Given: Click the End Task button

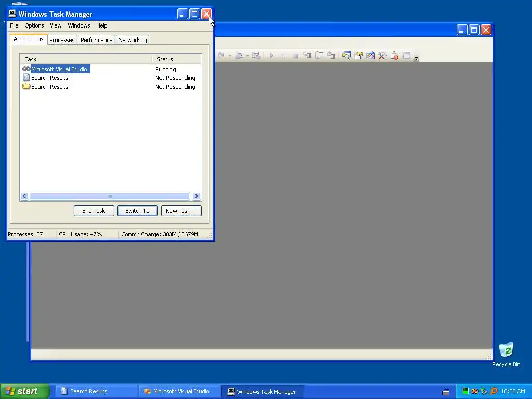Looking at the screenshot, I should [x=94, y=211].
